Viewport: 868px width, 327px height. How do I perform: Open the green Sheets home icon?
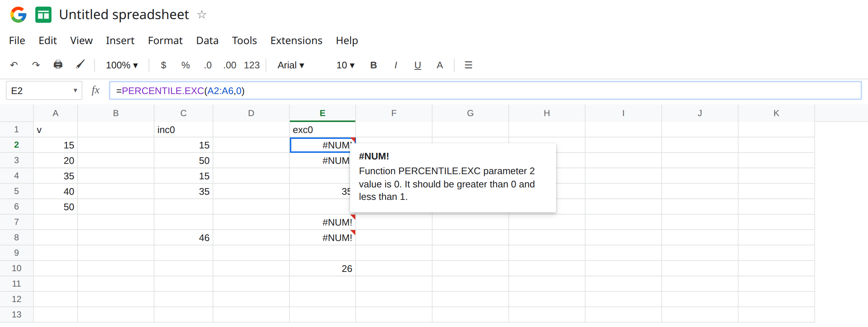click(43, 15)
